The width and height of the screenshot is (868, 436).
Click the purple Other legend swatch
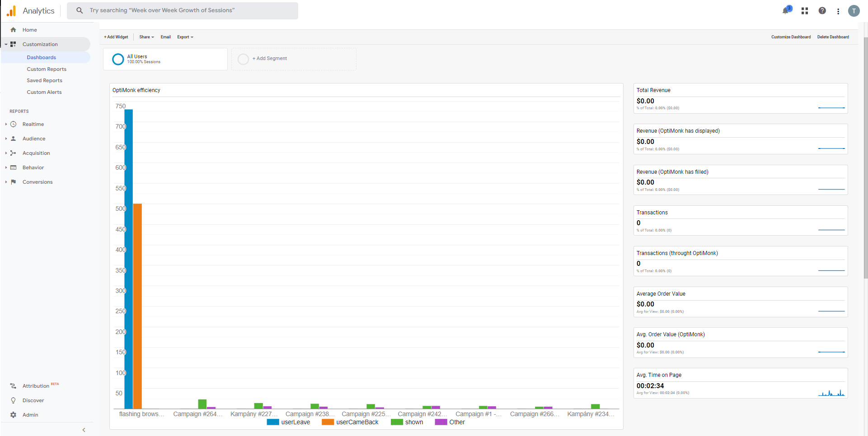point(441,422)
